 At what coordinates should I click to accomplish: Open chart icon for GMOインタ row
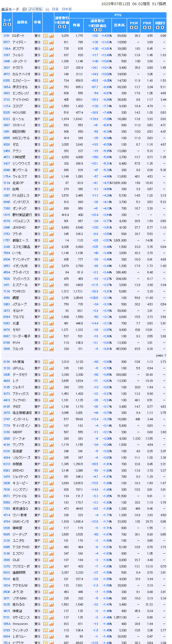coord(51,522)
